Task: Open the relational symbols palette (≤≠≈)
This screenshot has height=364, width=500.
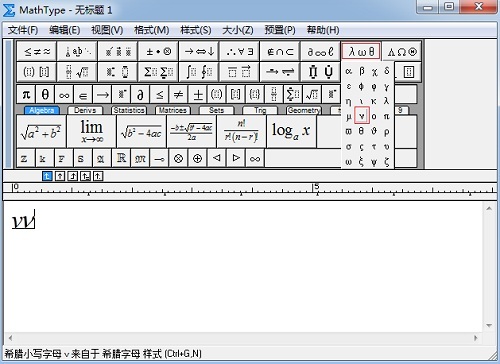Action: click(x=37, y=51)
